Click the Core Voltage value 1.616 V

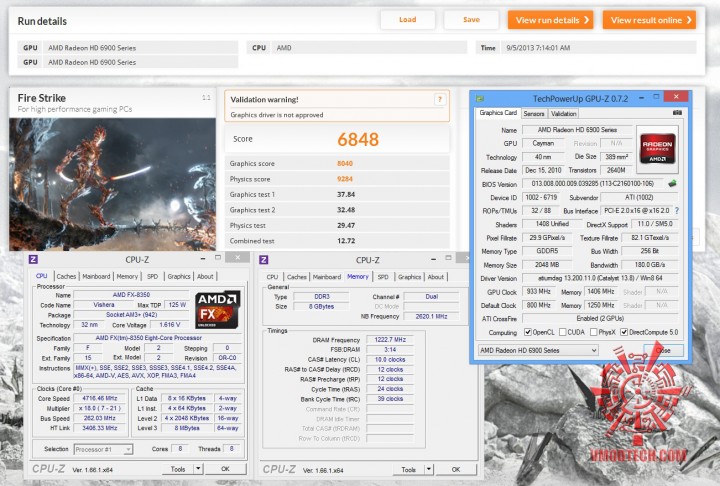(169, 325)
